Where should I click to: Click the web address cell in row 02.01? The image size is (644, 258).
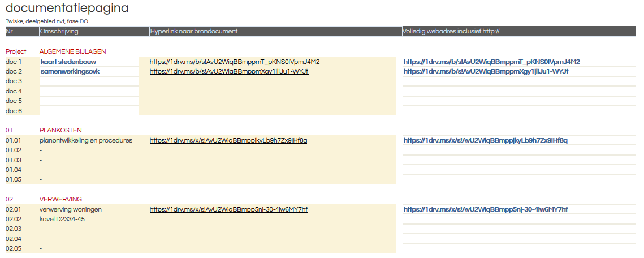[x=519, y=209]
